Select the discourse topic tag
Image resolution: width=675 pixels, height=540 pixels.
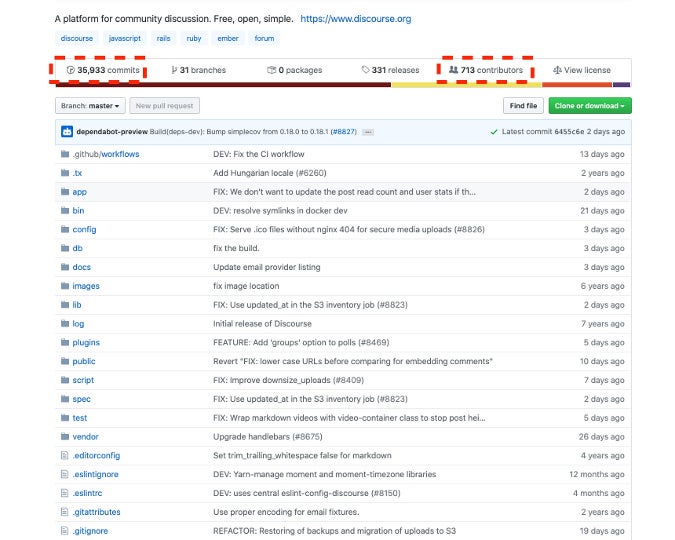click(x=77, y=38)
